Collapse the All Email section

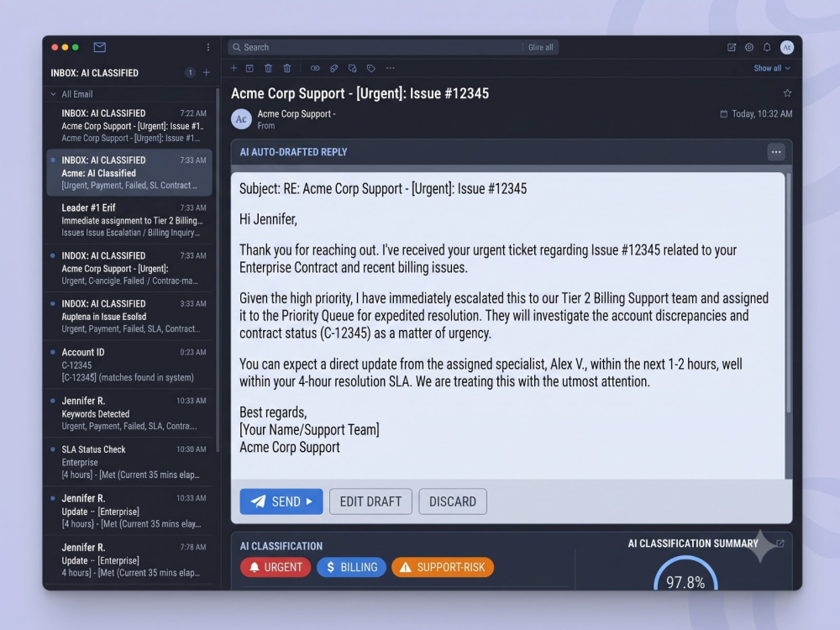click(53, 94)
